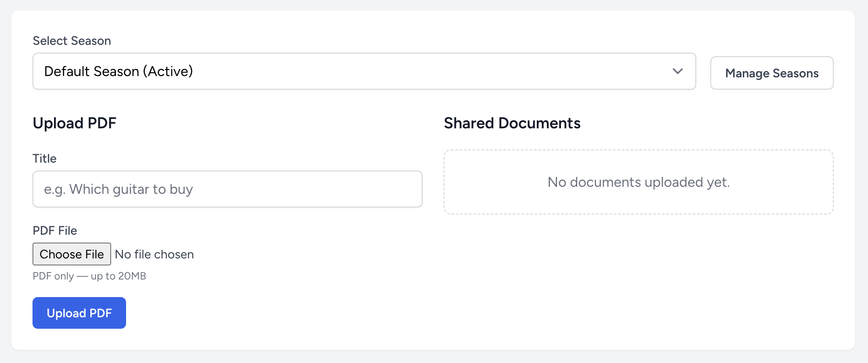Click the 'Title' field label
The image size is (868, 363).
pyautogui.click(x=44, y=159)
